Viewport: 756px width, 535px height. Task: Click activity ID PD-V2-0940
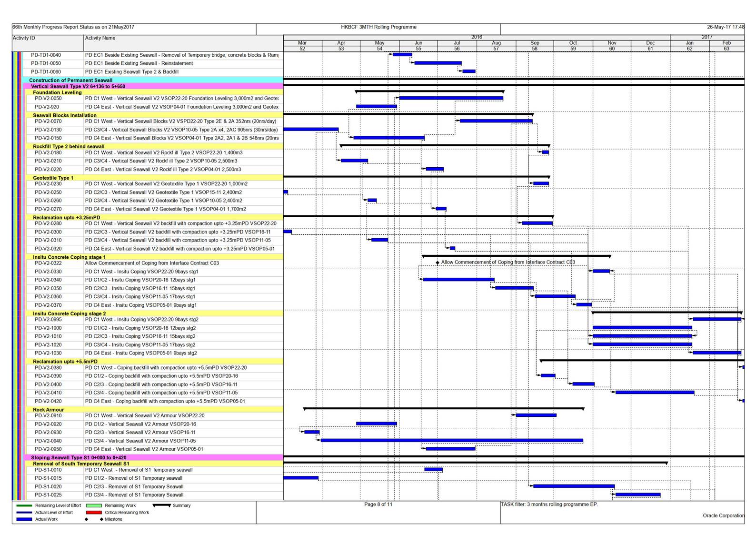tap(48, 441)
